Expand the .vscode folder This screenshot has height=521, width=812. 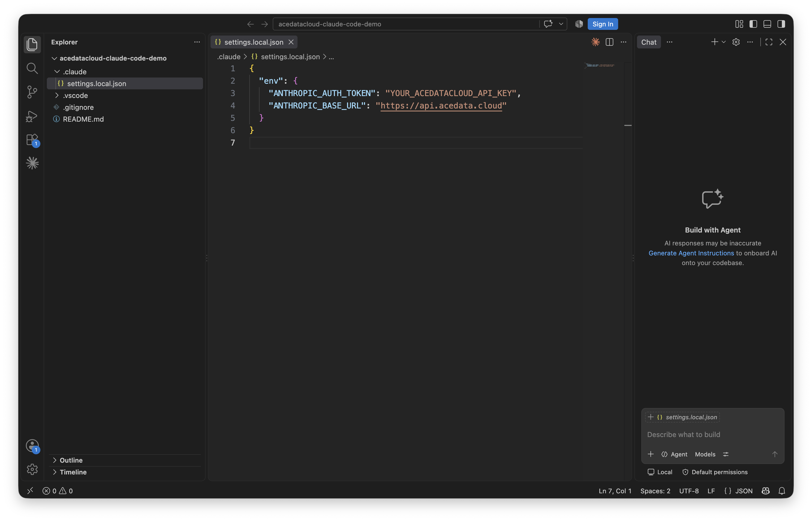click(125, 96)
